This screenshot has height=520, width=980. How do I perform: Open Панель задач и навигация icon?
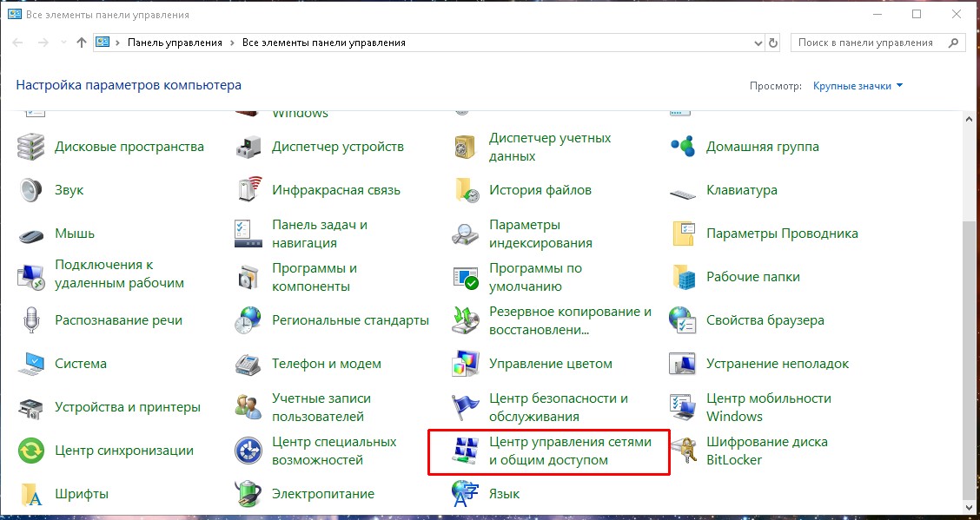[248, 234]
